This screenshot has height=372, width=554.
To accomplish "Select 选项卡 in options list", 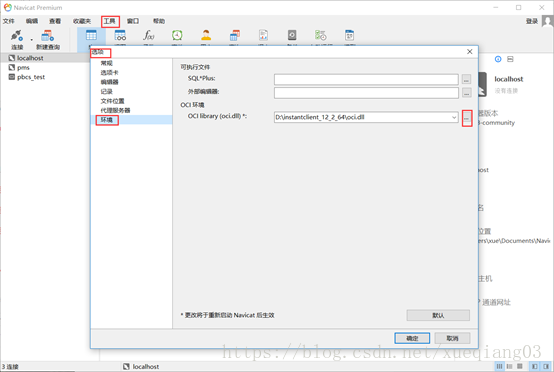I will click(109, 73).
